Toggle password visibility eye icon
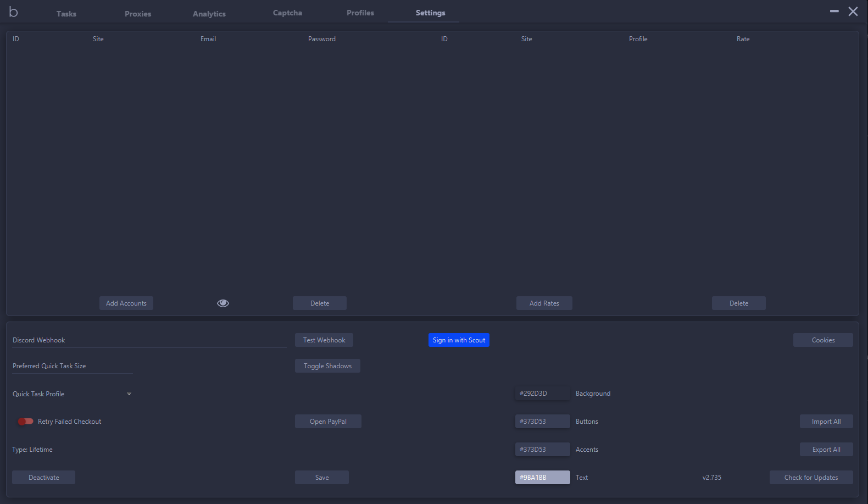This screenshot has width=868, height=504. 223,303
